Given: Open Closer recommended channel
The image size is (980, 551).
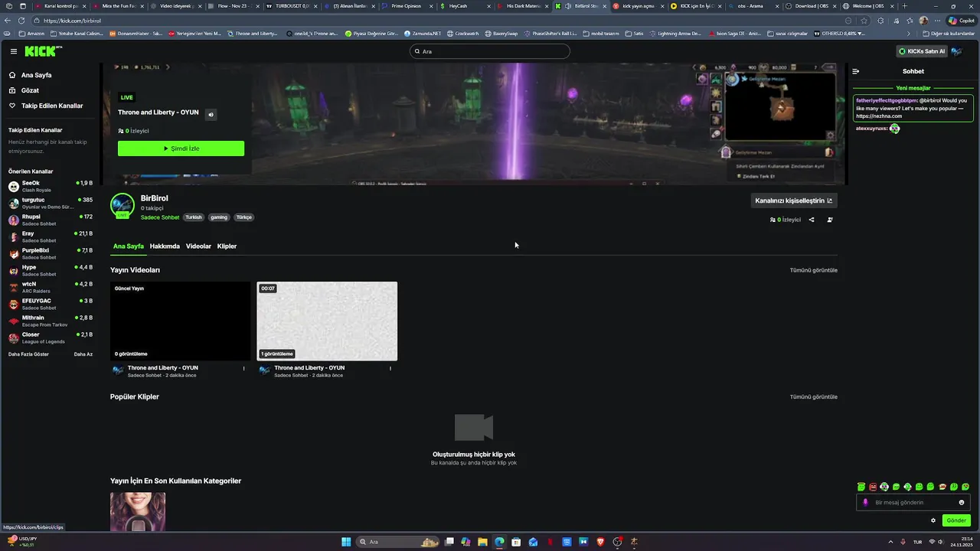Looking at the screenshot, I should point(51,337).
